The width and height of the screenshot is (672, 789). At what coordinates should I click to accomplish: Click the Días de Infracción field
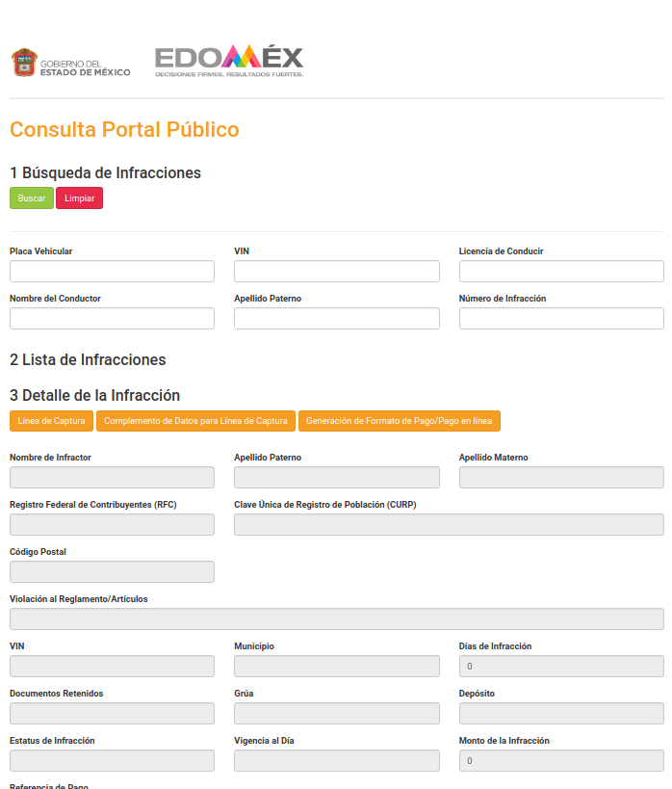(x=561, y=667)
